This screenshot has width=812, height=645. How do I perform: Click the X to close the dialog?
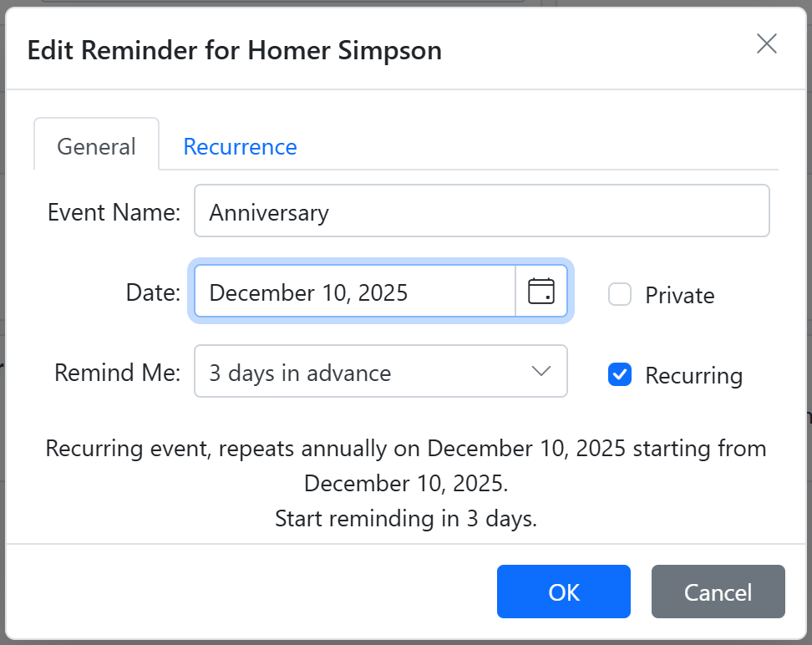pyautogui.click(x=766, y=44)
